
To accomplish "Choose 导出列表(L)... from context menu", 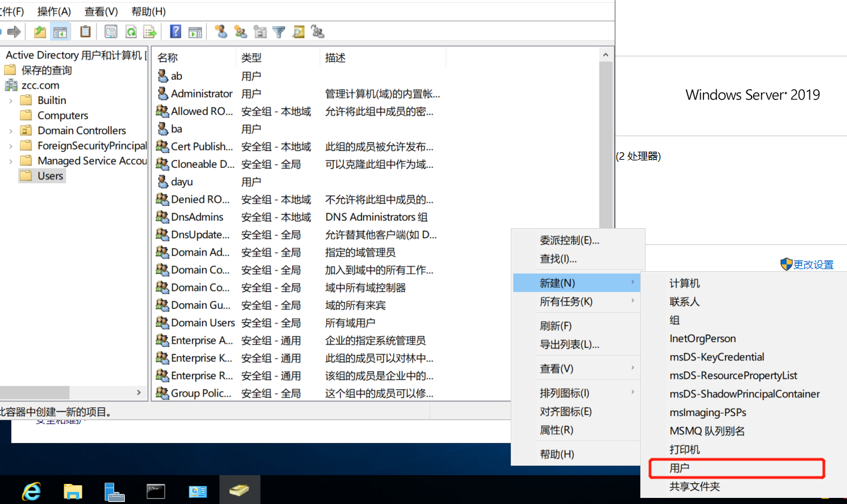I will [x=577, y=344].
